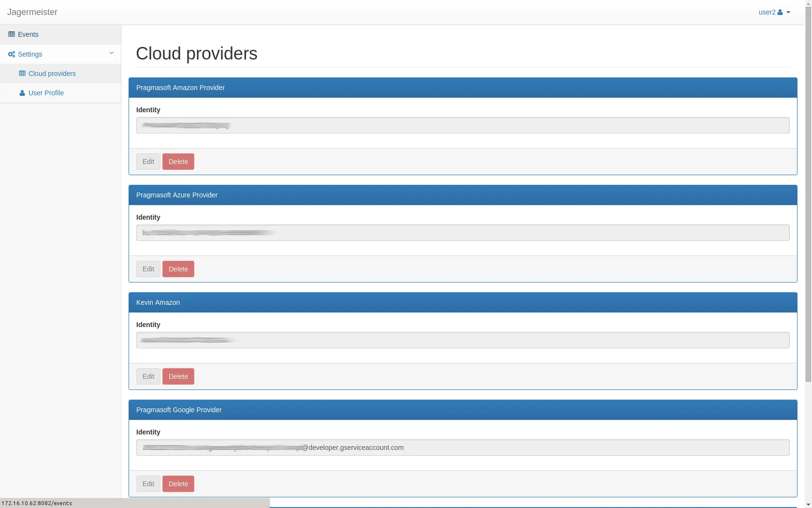The height and width of the screenshot is (508, 812).
Task: Click the Jagermeister brand link
Action: pos(32,12)
